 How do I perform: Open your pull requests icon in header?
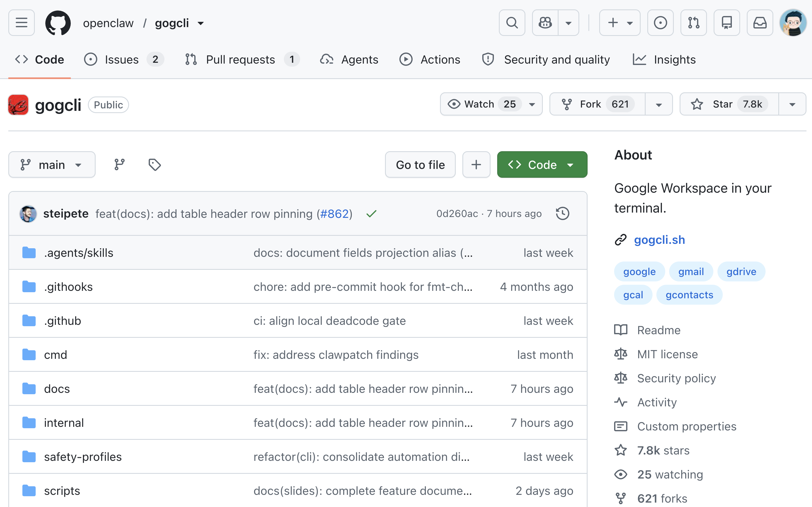coord(693,23)
